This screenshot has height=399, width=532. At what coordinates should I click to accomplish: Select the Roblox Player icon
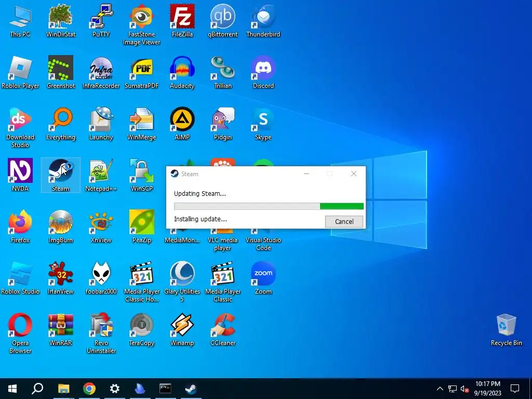20,73
